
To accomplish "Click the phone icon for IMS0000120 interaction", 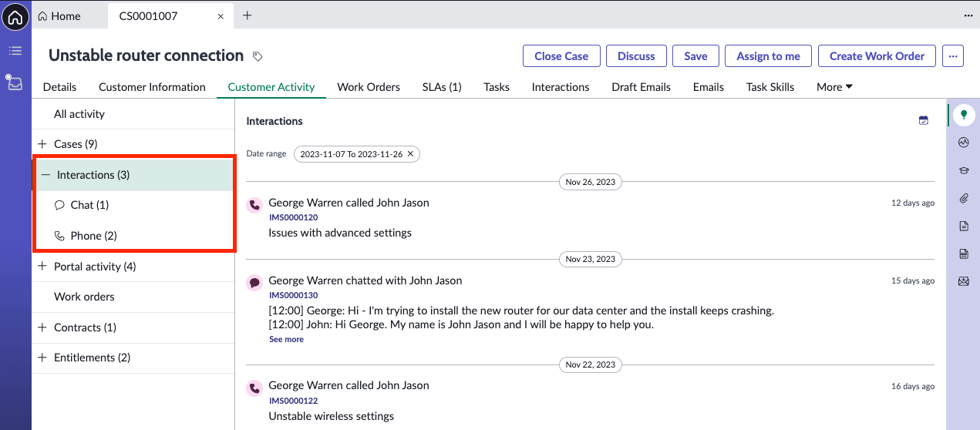I will (254, 206).
